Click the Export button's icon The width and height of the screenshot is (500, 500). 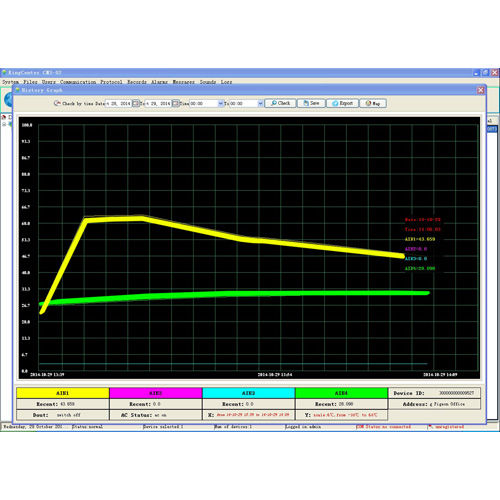point(335,103)
